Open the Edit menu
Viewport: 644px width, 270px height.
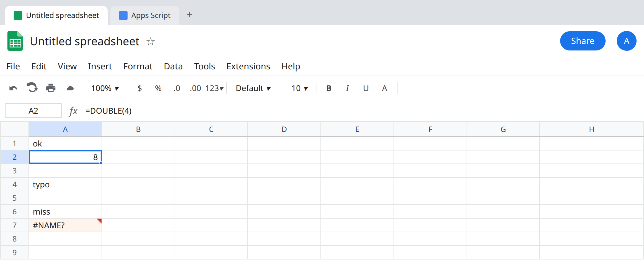coord(39,66)
